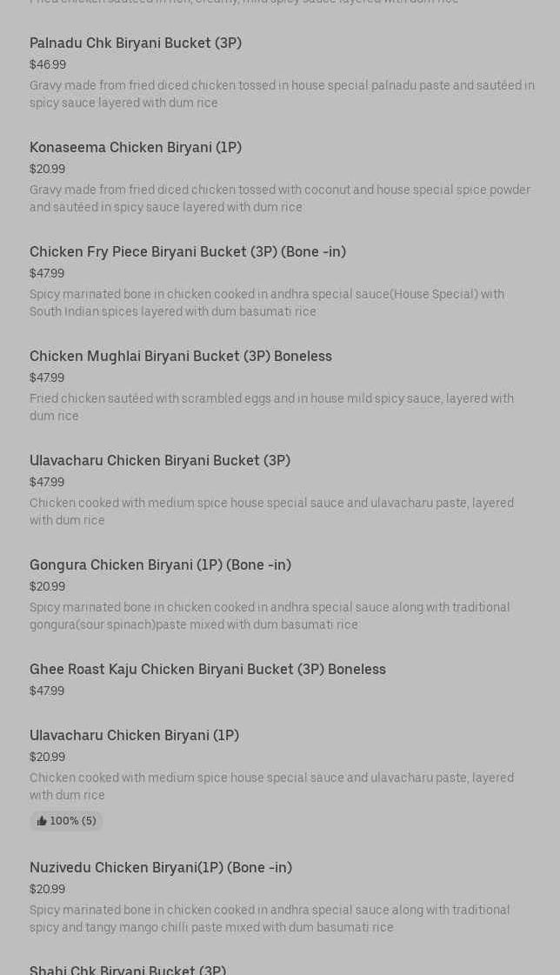Viewport: 560px width, 975px height.
Task: Click the $46.99 price of Palnadu bucket
Action: (x=48, y=64)
